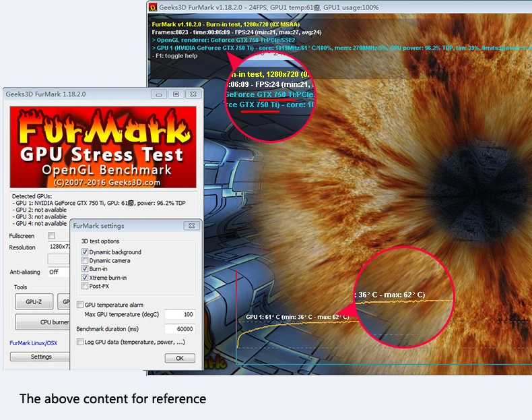Close the Geeks3D FurMark 1.18.2.0 window
This screenshot has width=532, height=420.
click(193, 94)
